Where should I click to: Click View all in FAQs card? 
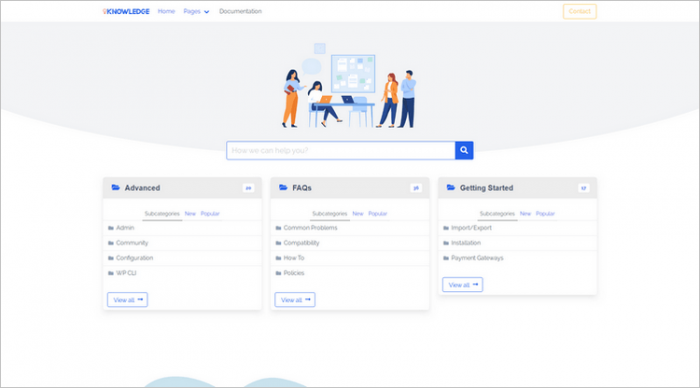(x=295, y=300)
